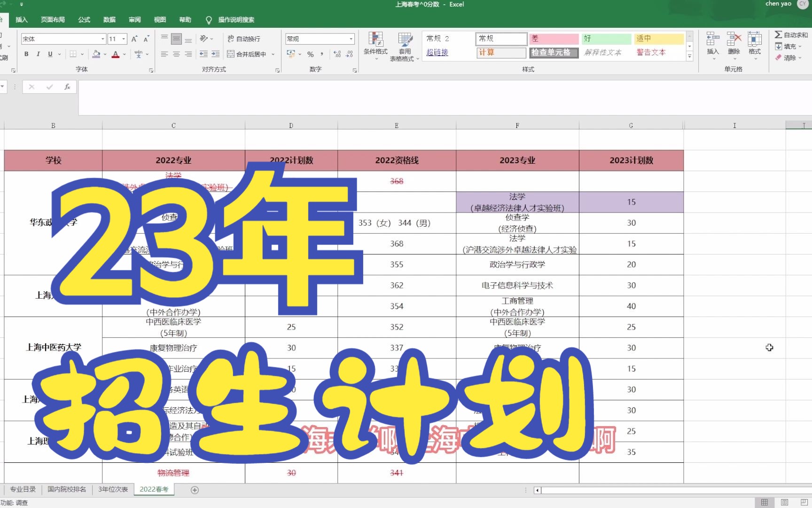Switch to page layout view icon
The image size is (812, 508).
pyautogui.click(x=784, y=502)
